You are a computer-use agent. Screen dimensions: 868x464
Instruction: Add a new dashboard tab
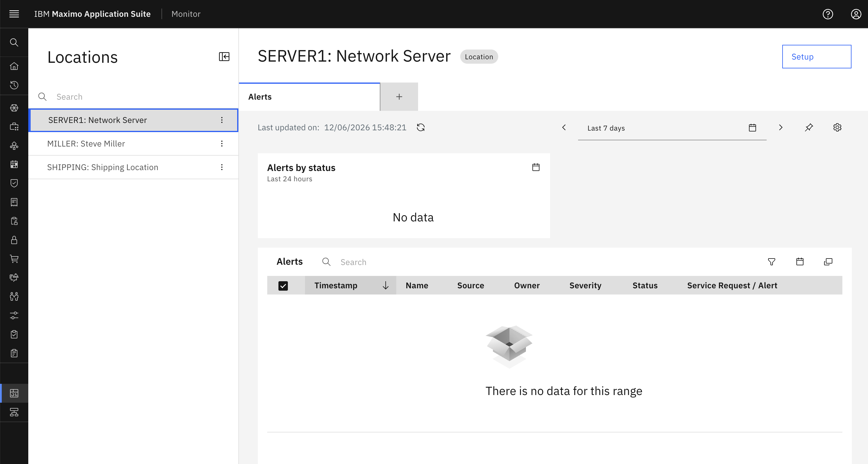(399, 97)
